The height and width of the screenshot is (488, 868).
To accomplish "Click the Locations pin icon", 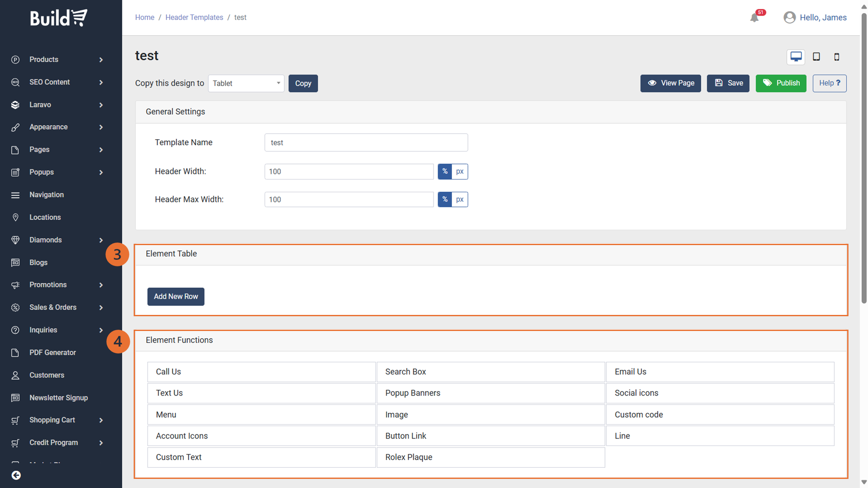I will pos(15,217).
